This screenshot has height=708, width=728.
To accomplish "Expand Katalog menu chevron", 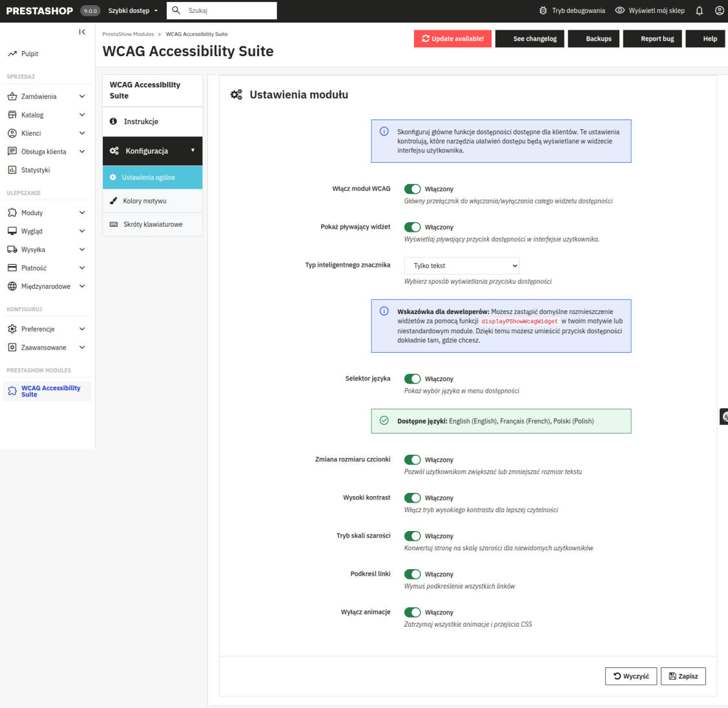I will (x=82, y=115).
